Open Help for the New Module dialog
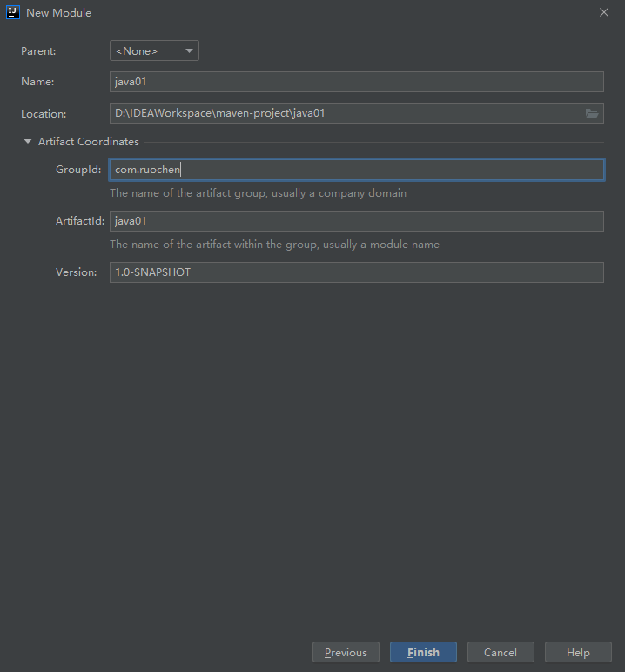This screenshot has width=625, height=672. tap(578, 652)
